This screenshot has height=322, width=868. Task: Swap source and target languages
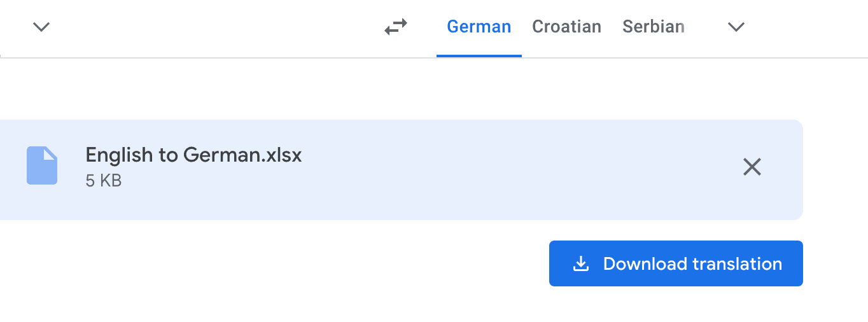tap(396, 27)
